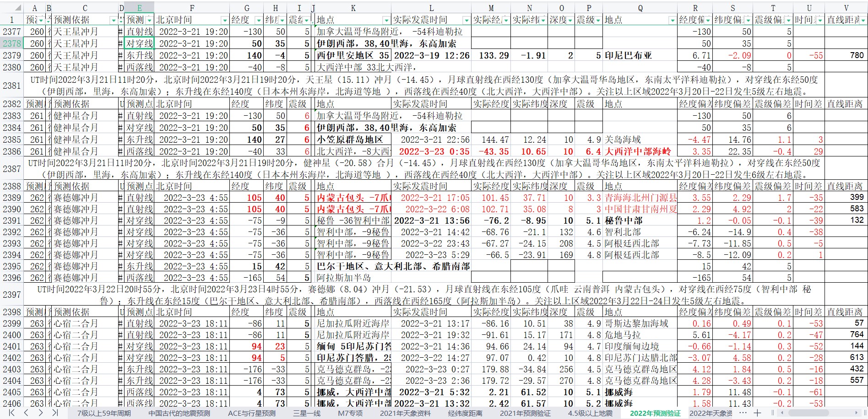Open filter dropdown for 实际发震时间 column
The width and height of the screenshot is (868, 419).
click(466, 20)
